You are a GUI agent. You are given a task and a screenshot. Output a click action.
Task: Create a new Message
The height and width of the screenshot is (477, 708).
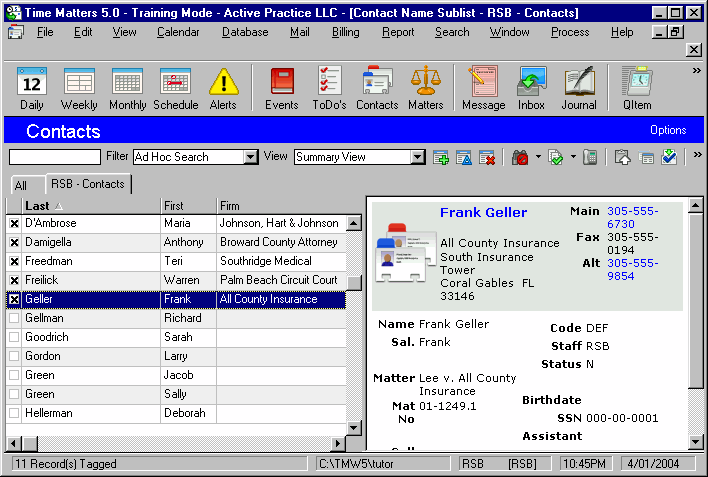(x=484, y=89)
